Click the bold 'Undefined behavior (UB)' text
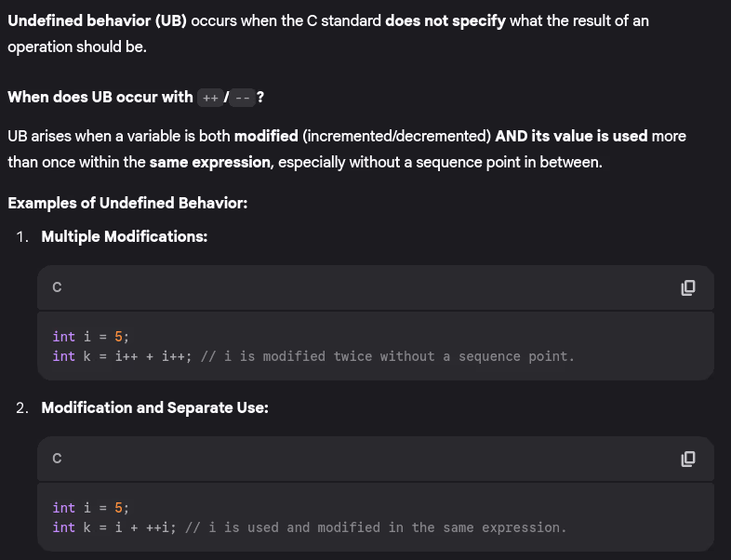This screenshot has height=560, width=731. 97,20
